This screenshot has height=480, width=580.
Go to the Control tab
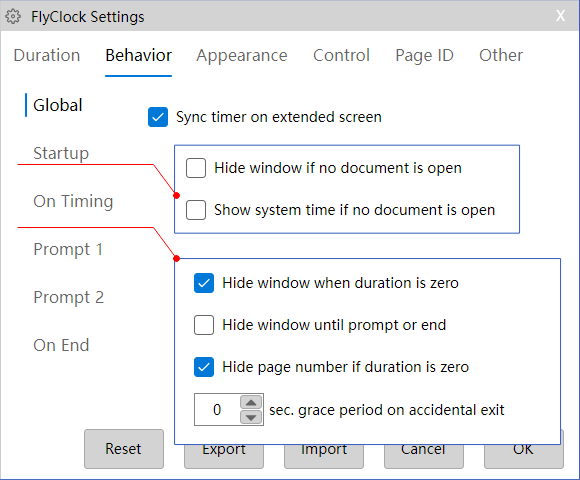[x=341, y=55]
